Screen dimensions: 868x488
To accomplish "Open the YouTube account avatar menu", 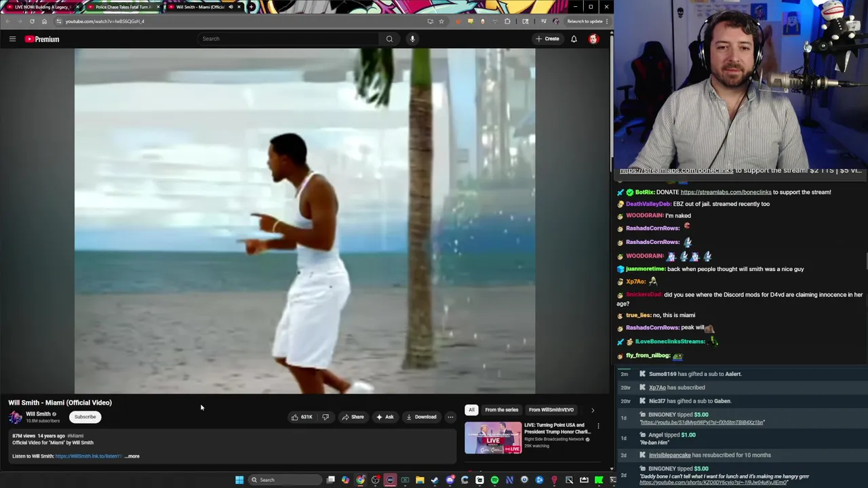I will point(593,39).
